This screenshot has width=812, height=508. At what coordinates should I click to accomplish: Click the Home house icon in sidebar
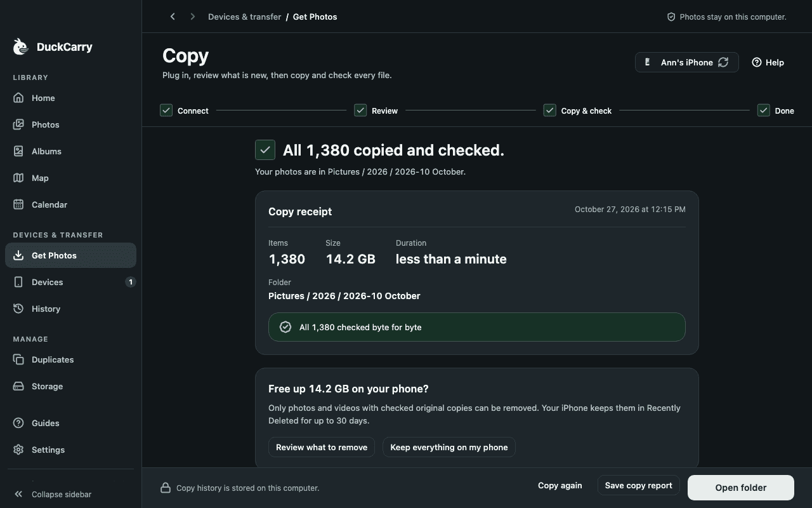[x=18, y=98]
